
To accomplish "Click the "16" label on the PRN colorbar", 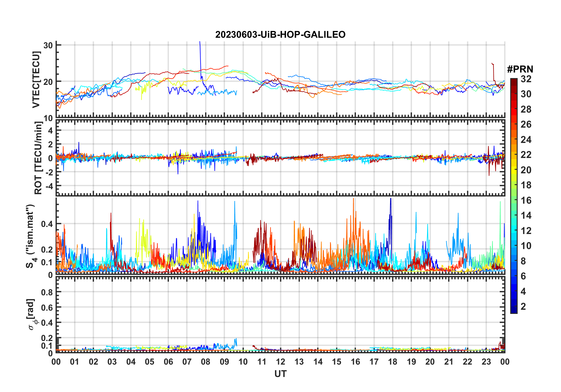I will [526, 200].
